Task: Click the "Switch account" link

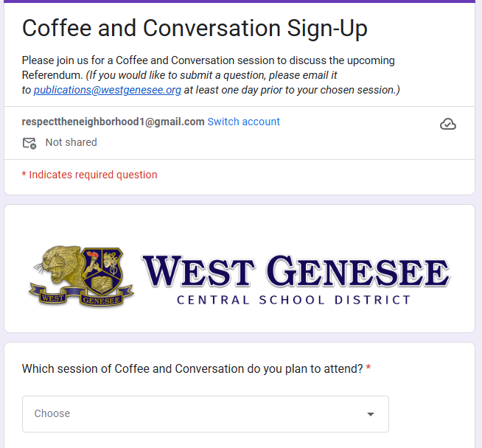Action: 244,122
